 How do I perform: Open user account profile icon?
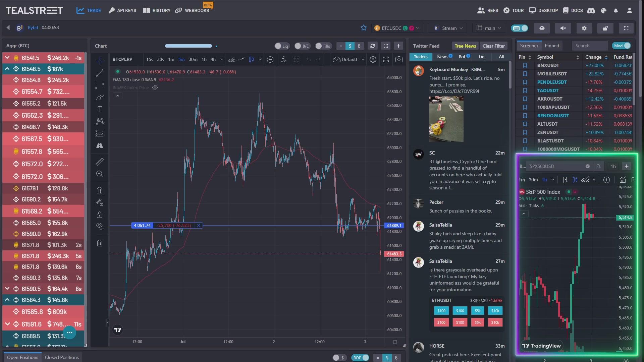tap(630, 10)
